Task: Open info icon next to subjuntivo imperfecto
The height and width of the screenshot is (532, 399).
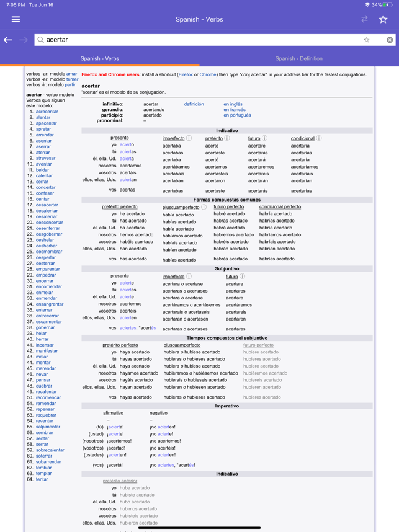Action: click(x=189, y=276)
